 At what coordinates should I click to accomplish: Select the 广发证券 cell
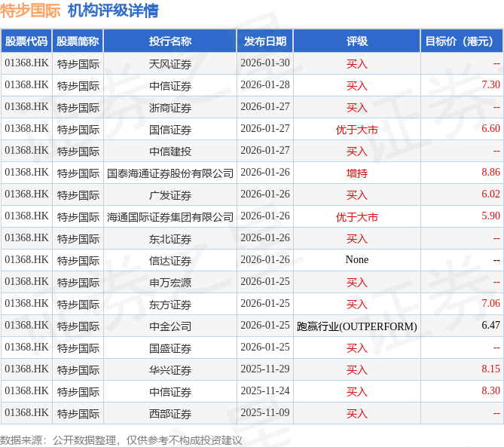[x=170, y=195]
